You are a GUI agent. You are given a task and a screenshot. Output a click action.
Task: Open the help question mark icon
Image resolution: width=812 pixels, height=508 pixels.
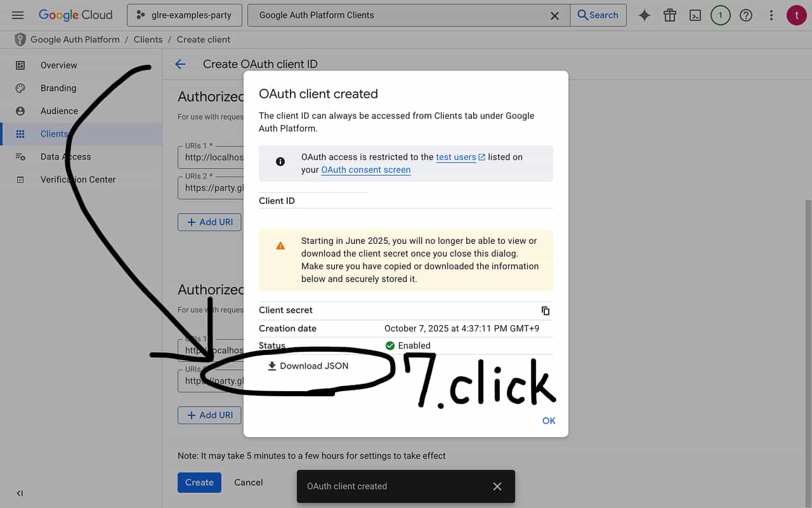tap(746, 15)
